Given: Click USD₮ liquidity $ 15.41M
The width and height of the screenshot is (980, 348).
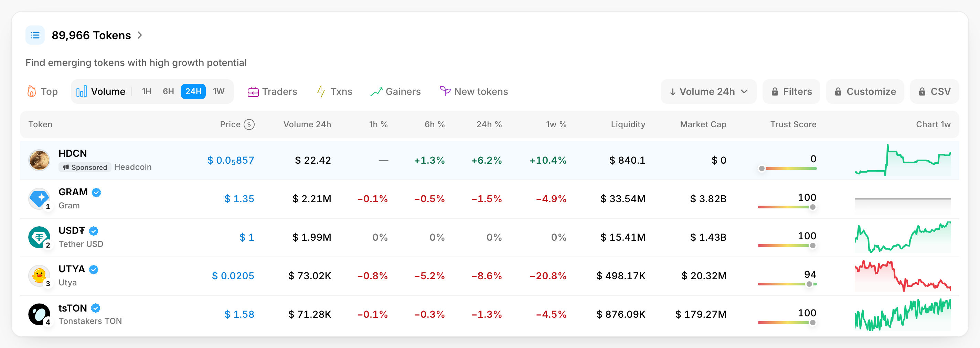Looking at the screenshot, I should 623,237.
